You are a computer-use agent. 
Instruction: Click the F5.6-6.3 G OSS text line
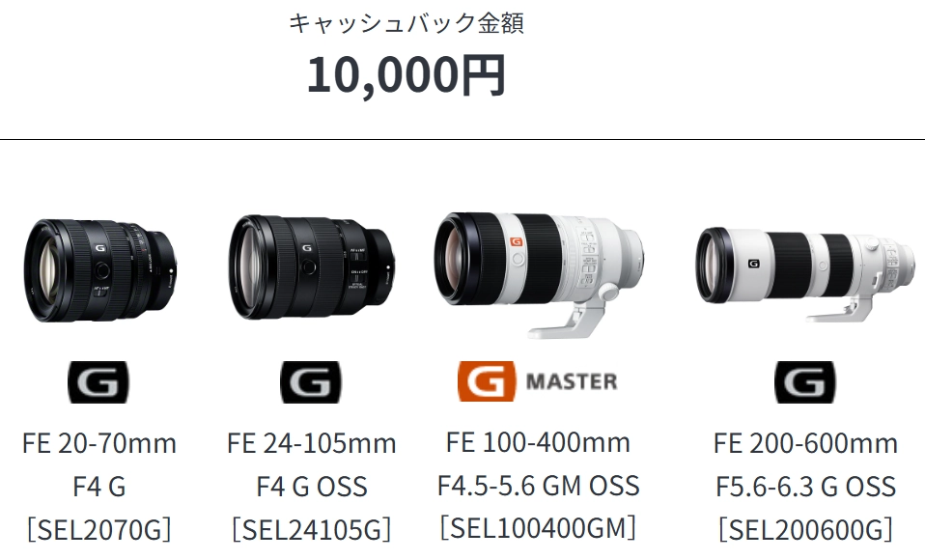806,487
